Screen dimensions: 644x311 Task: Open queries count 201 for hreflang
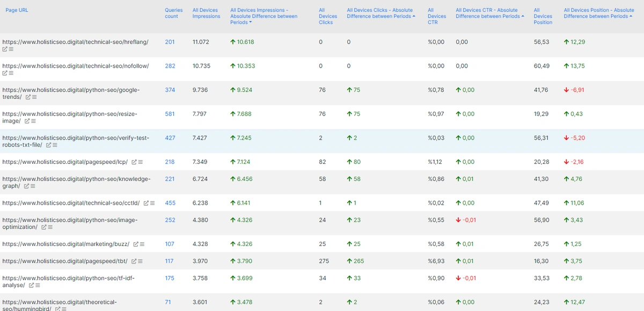click(x=170, y=42)
